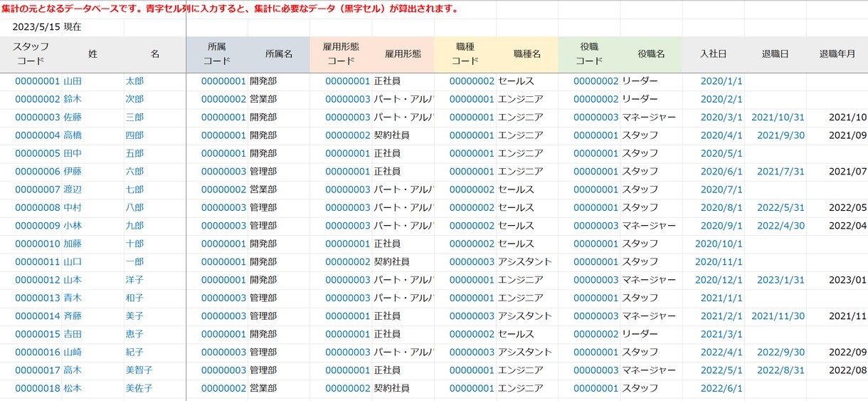Select the surname cell 吉田
This screenshot has height=401, width=868.
(x=73, y=334)
